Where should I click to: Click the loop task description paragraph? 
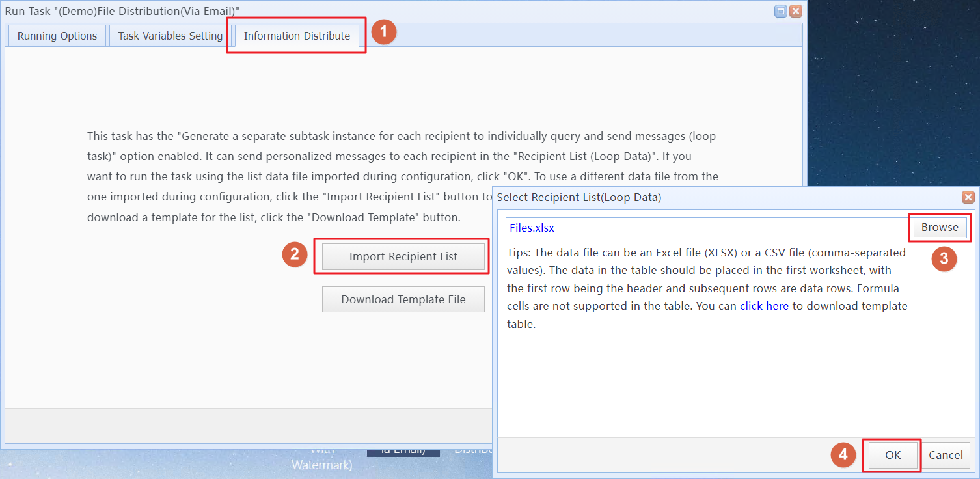403,177
